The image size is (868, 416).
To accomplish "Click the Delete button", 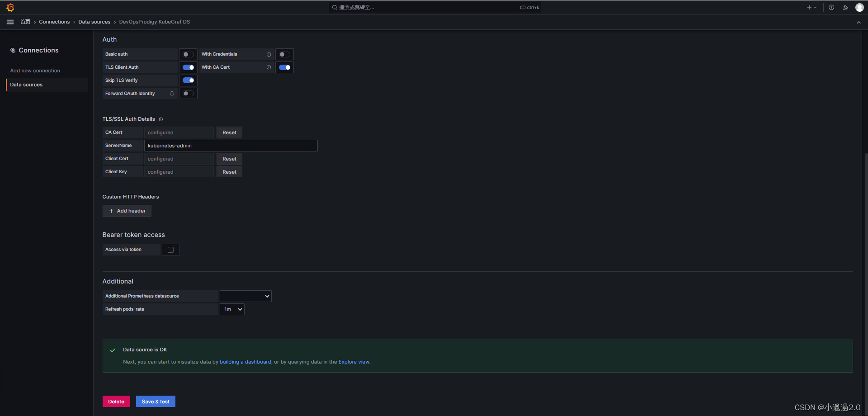I will (x=116, y=402).
